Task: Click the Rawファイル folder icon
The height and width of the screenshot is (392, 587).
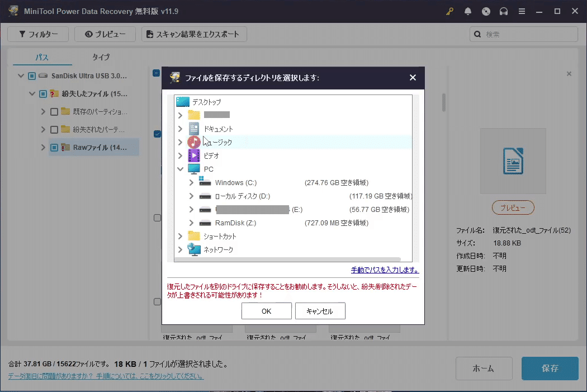Action: click(65, 147)
